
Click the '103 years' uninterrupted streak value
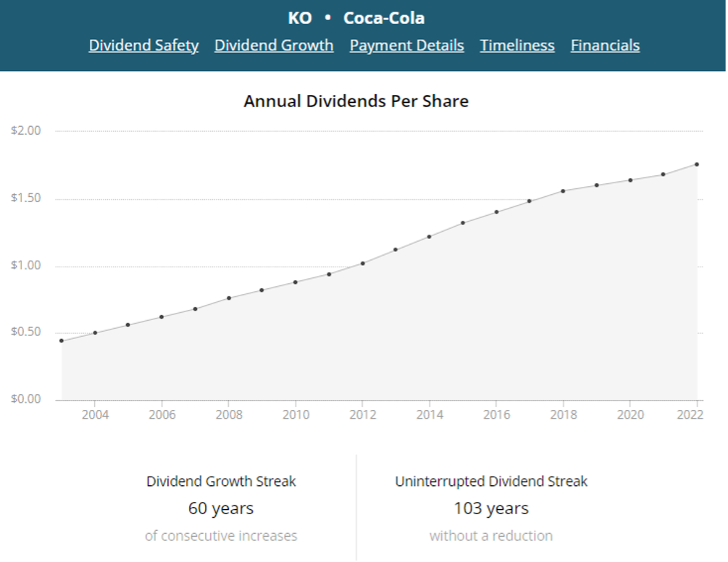point(490,508)
